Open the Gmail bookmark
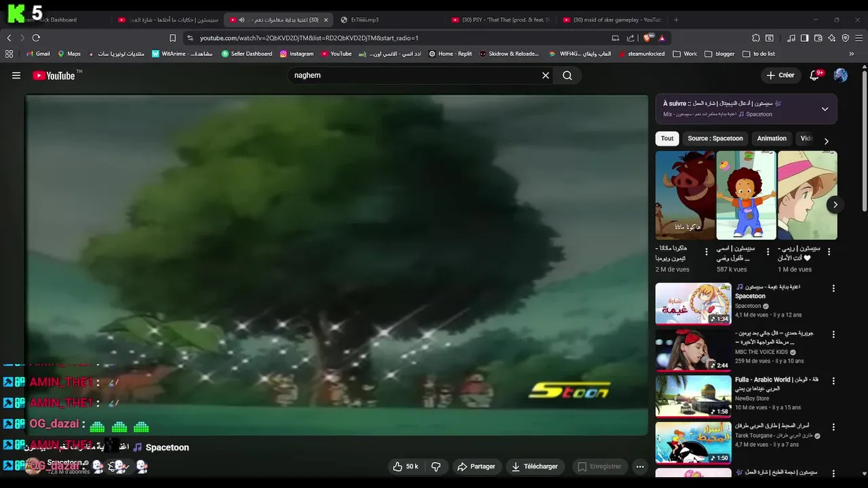 [x=38, y=54]
